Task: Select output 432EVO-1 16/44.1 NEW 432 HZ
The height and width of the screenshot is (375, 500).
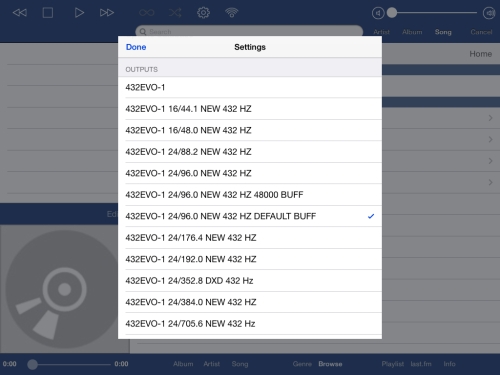Action: coord(250,109)
